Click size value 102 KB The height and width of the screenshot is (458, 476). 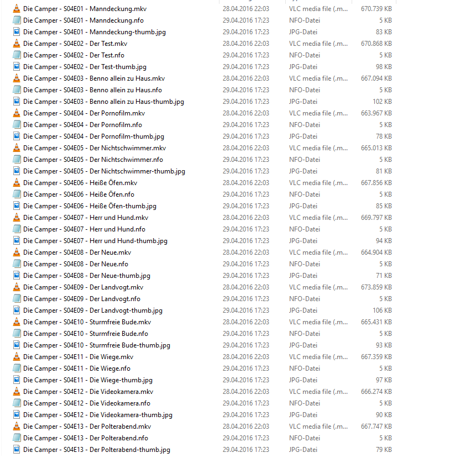pos(382,102)
